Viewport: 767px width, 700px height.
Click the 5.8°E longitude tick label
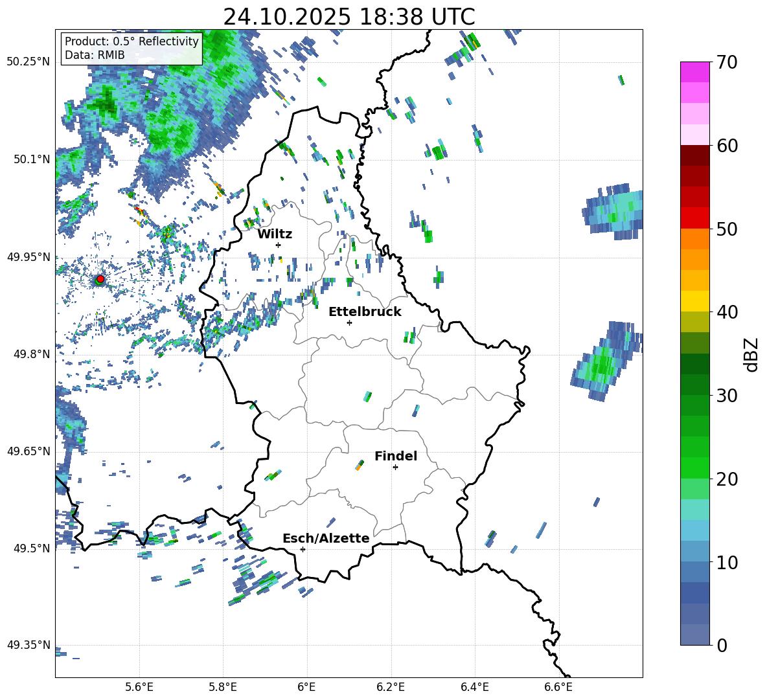coord(223,687)
